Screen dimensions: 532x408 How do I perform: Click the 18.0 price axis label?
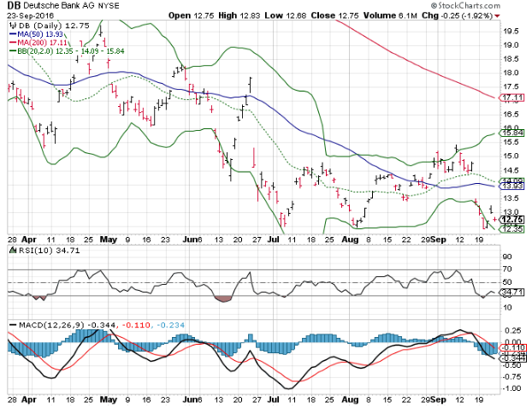tap(511, 73)
